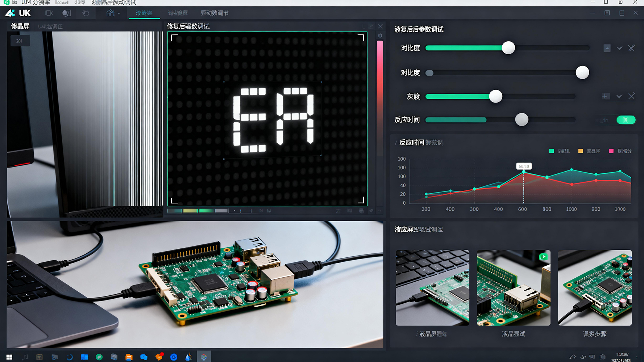
Task: Select the greyed tab next to 修晶屏
Action: [50, 26]
